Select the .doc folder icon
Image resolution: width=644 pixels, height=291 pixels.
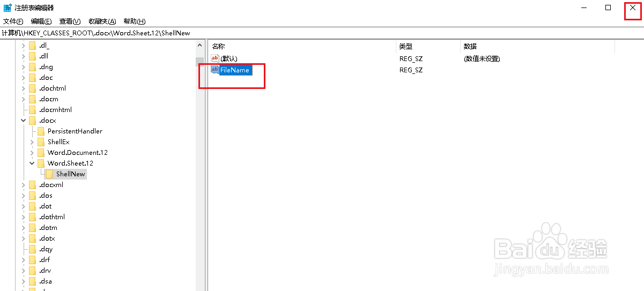point(32,78)
